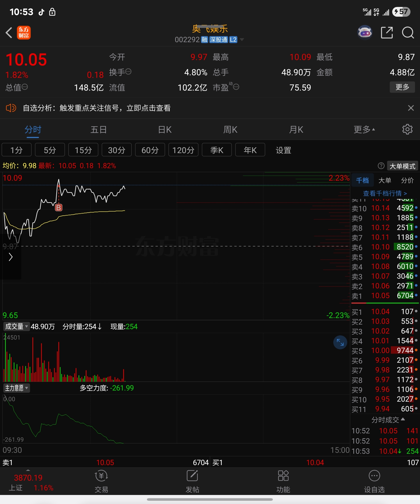Screen dimensions: 420x504
Task: Tap the 深股通 badge
Action: pos(219,40)
